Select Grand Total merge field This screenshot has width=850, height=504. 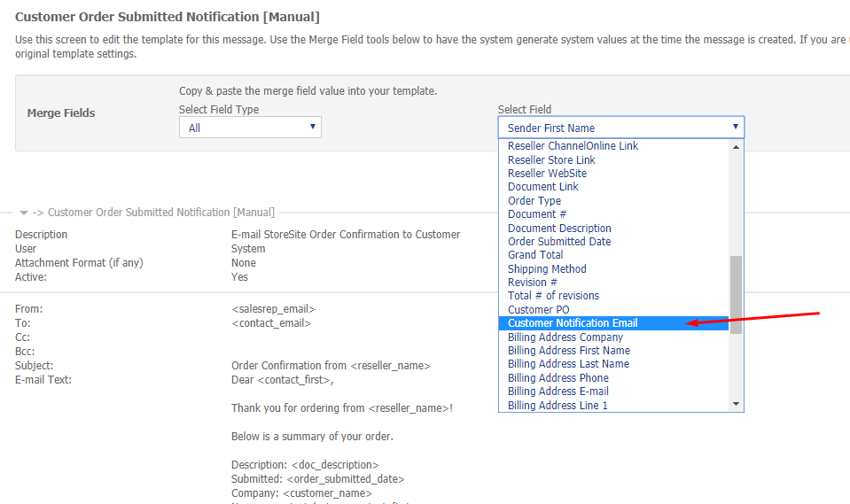(x=535, y=255)
